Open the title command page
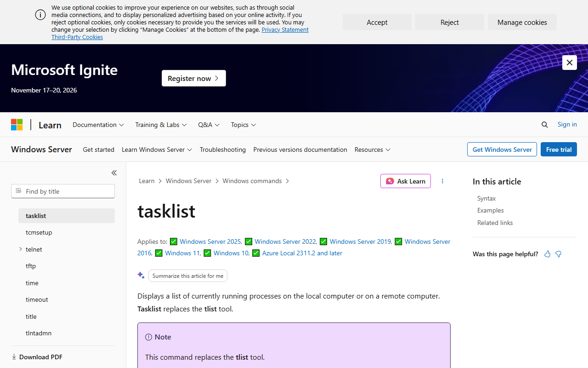The height and width of the screenshot is (368, 588). pos(67,316)
